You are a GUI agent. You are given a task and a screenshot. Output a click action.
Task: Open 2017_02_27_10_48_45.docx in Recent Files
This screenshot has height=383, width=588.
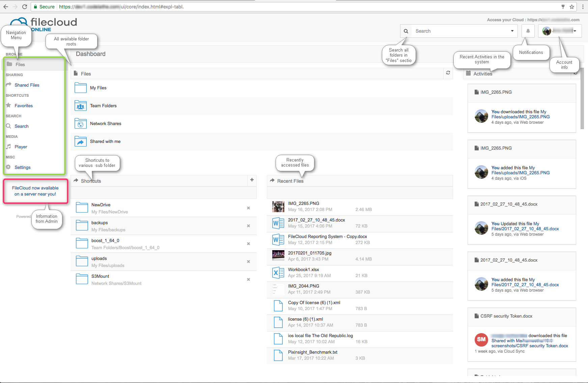click(316, 220)
